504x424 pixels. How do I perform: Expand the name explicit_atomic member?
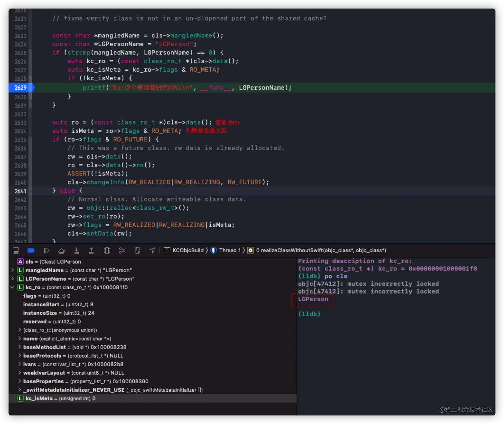click(20, 339)
